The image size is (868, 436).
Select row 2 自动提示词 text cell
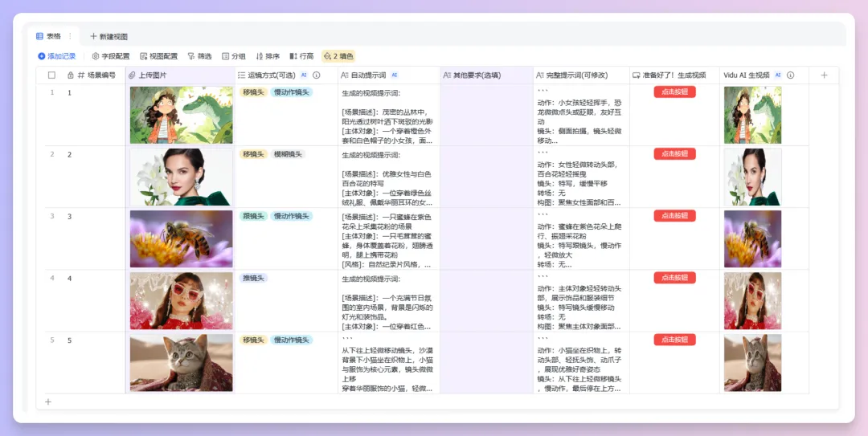tap(389, 177)
